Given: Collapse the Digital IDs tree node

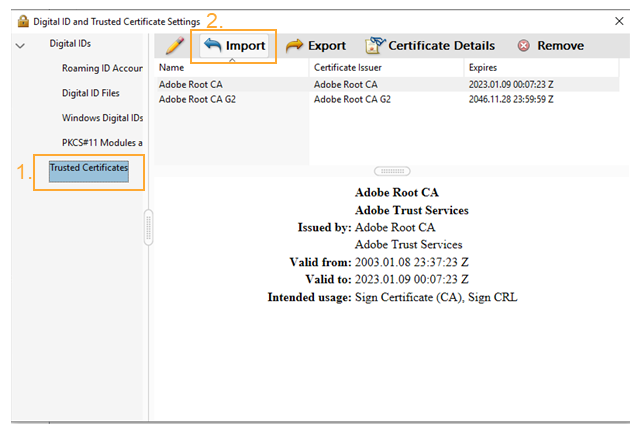Looking at the screenshot, I should pyautogui.click(x=20, y=45).
